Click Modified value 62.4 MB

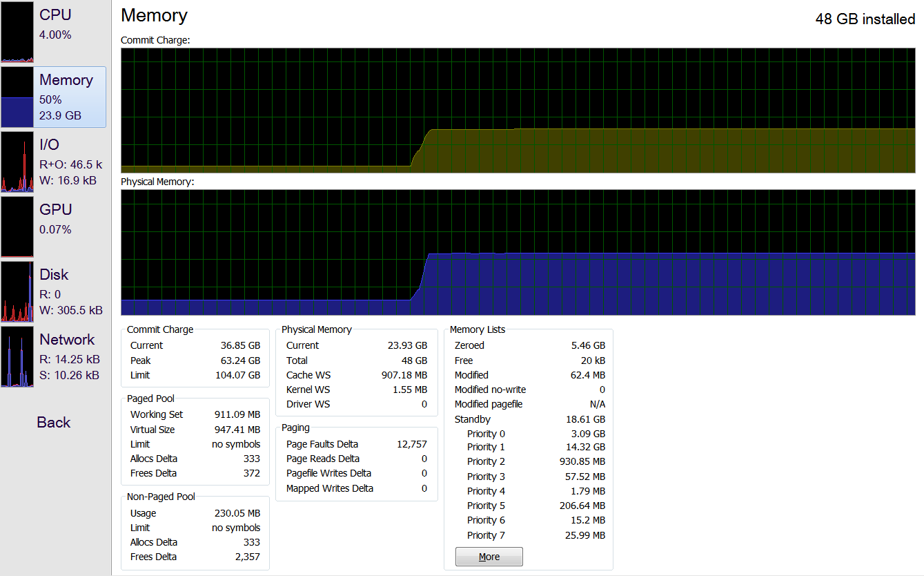coord(588,375)
